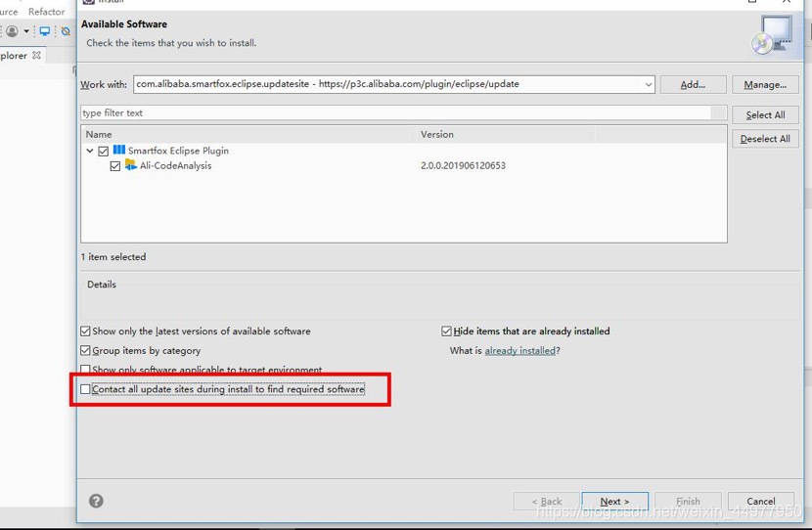812x530 pixels.
Task: Open dropdown arrow next to user profile icon
Action: [x=25, y=31]
